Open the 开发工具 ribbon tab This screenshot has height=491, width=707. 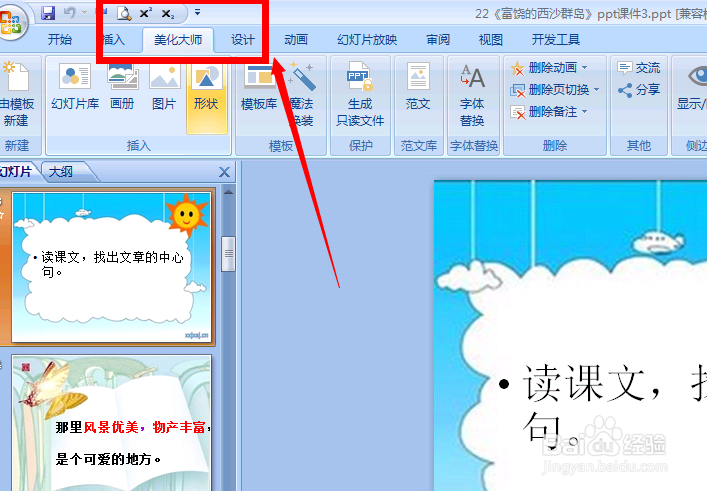coord(556,40)
